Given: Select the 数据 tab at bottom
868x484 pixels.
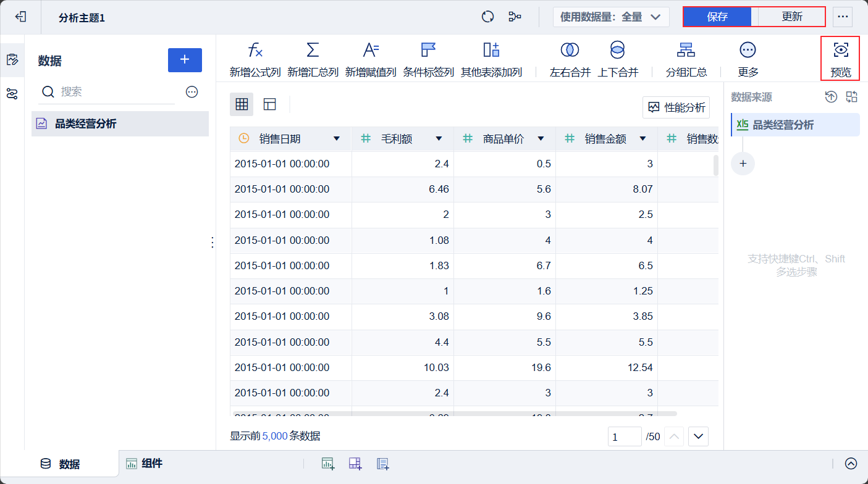Looking at the screenshot, I should pyautogui.click(x=61, y=464).
